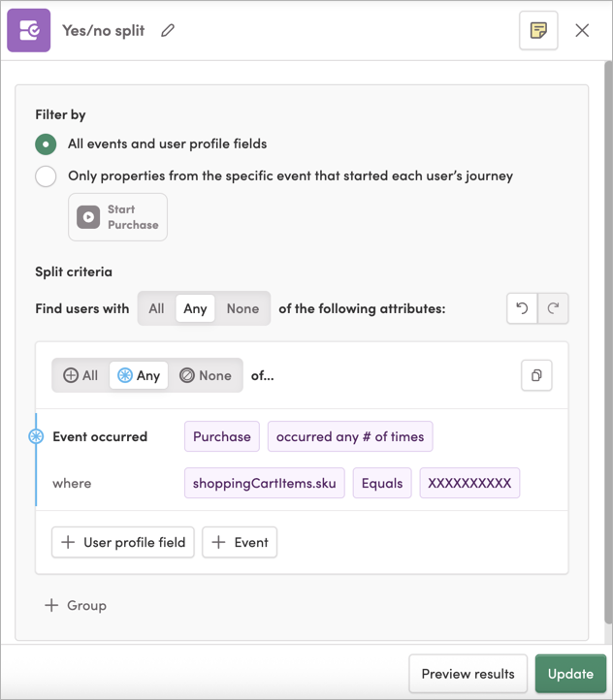This screenshot has width=613, height=700.
Task: Open the Equals operator dropdown
Action: tap(382, 483)
